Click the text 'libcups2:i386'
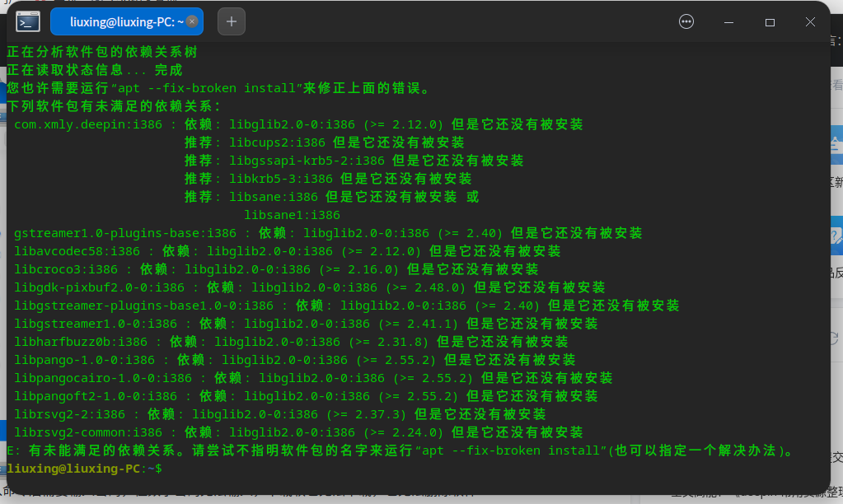The height and width of the screenshot is (504, 843). (x=278, y=143)
